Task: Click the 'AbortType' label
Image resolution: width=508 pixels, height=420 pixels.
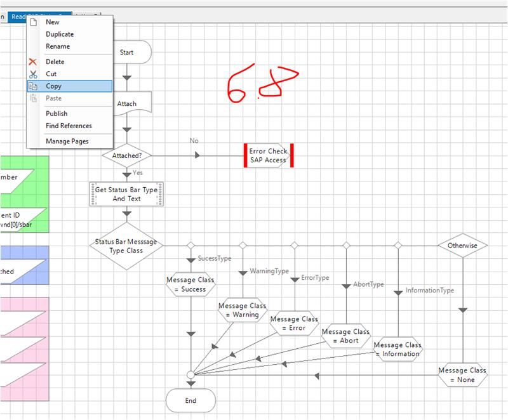Action: (x=368, y=284)
